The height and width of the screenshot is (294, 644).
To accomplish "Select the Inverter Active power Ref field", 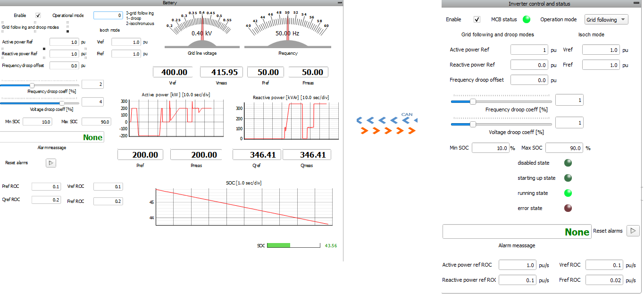I will point(529,50).
